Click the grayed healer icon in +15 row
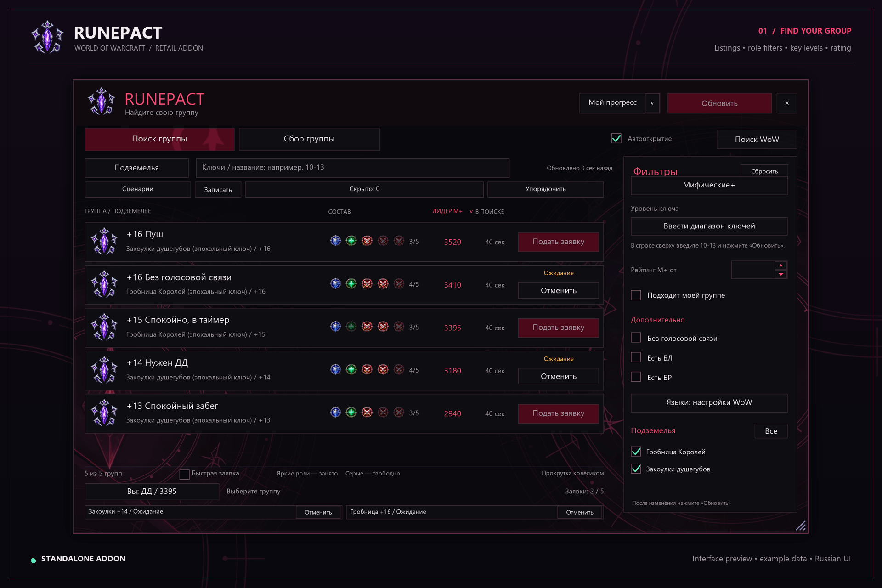Screen dimensions: 882x588 tap(351, 327)
